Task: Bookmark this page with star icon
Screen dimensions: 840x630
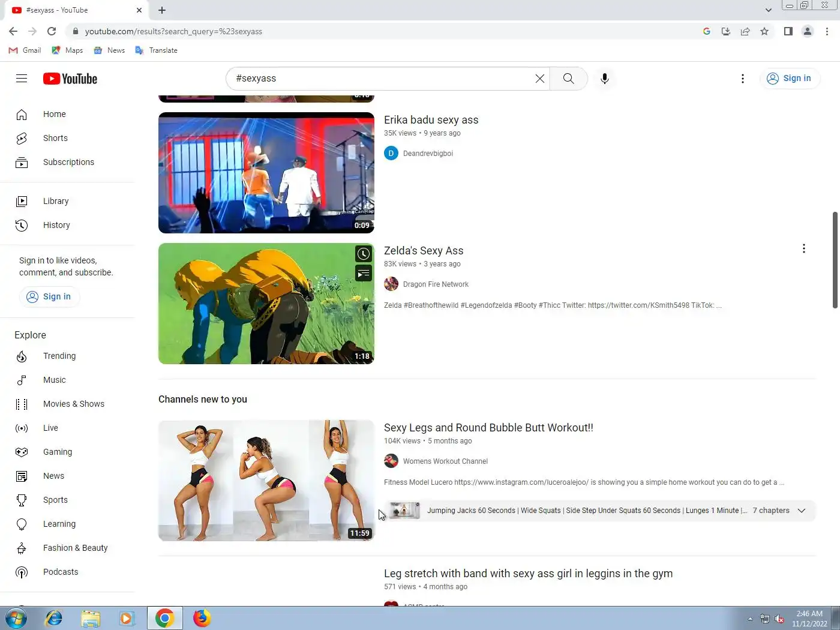Action: tap(764, 31)
